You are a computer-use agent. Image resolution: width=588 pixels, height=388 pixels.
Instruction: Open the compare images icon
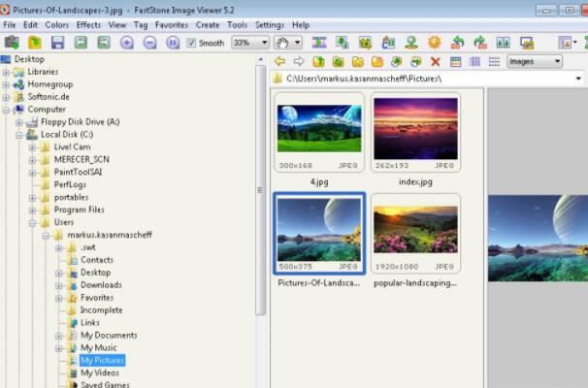(x=503, y=43)
